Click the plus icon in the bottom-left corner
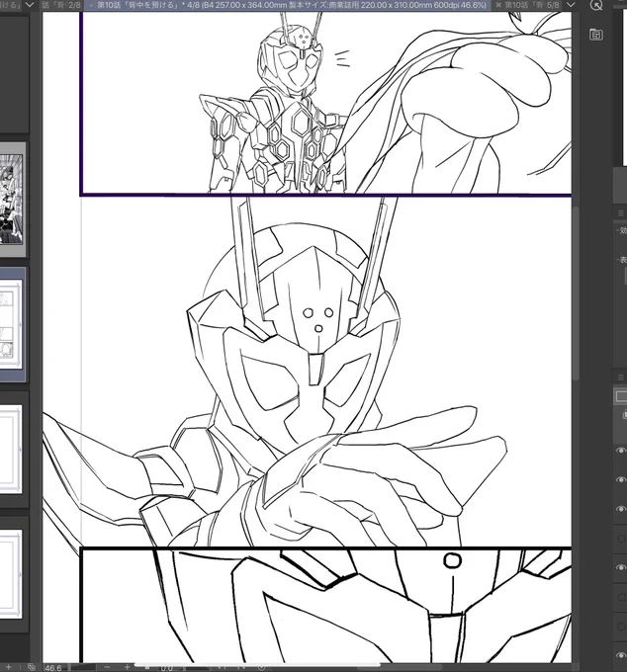The image size is (627, 672). coord(7,667)
